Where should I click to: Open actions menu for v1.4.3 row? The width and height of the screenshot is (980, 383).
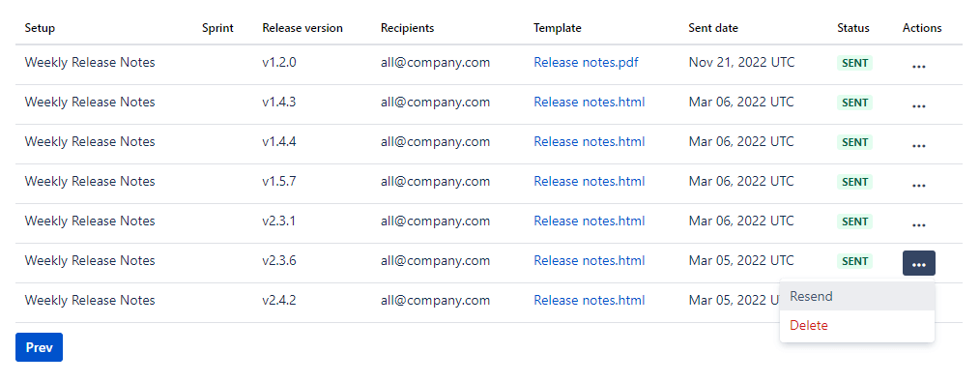(x=918, y=105)
